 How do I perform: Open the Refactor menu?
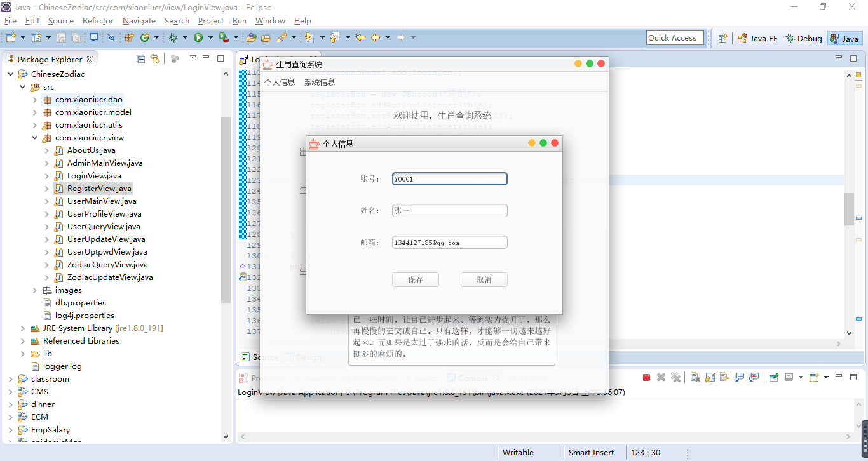98,21
